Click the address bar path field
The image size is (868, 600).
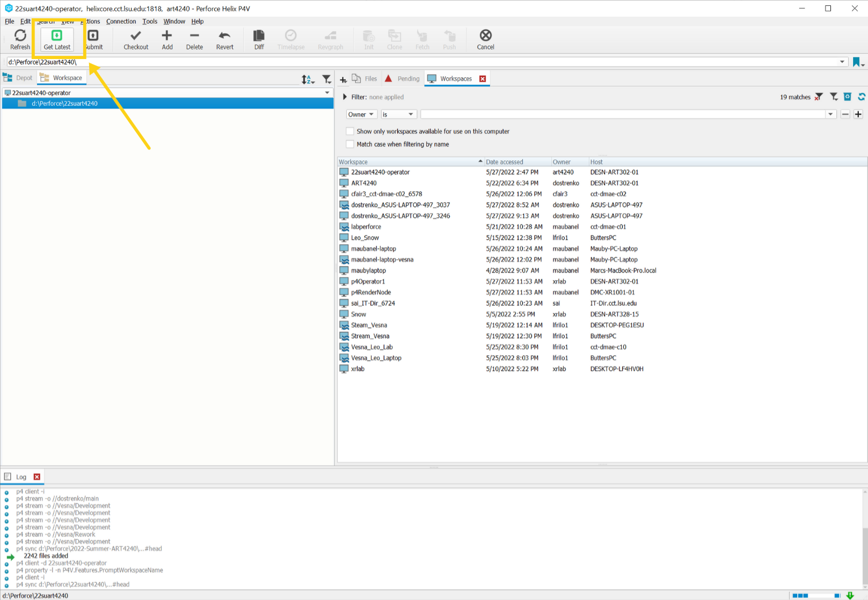[x=421, y=62]
